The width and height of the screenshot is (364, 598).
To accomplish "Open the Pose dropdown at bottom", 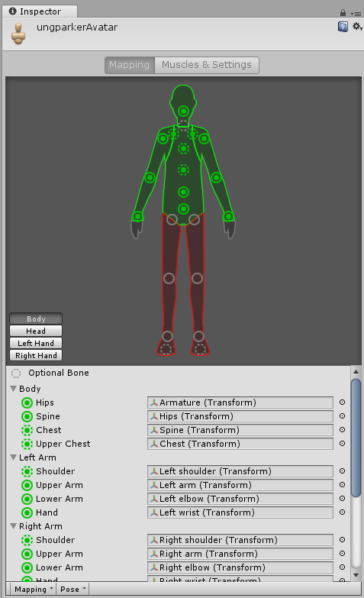I will coord(72,590).
